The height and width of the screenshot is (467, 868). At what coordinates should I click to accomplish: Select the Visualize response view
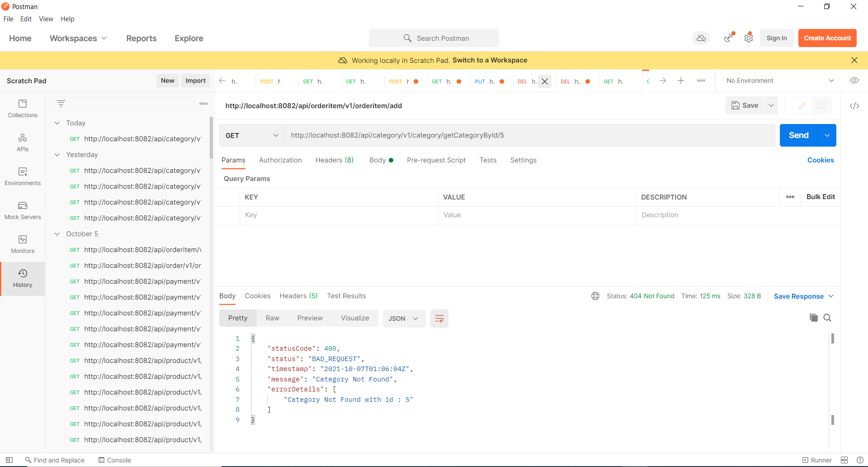pos(355,318)
